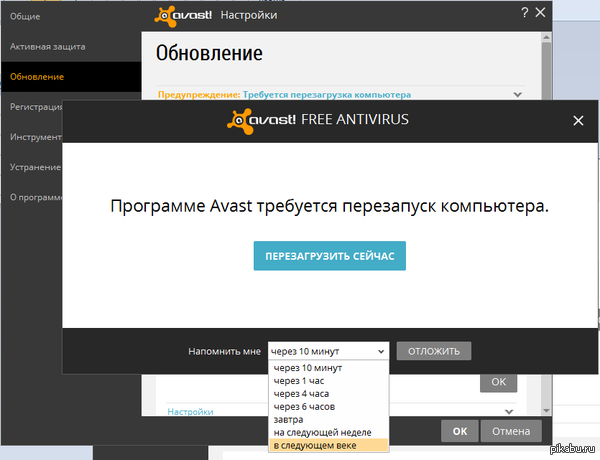Choose через 4 часа option
Viewport: 600px width, 460px height.
click(x=329, y=394)
